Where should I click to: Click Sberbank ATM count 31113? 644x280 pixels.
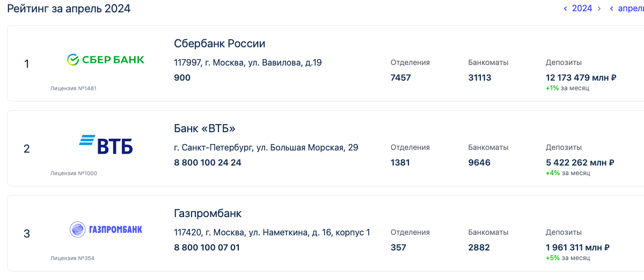479,77
